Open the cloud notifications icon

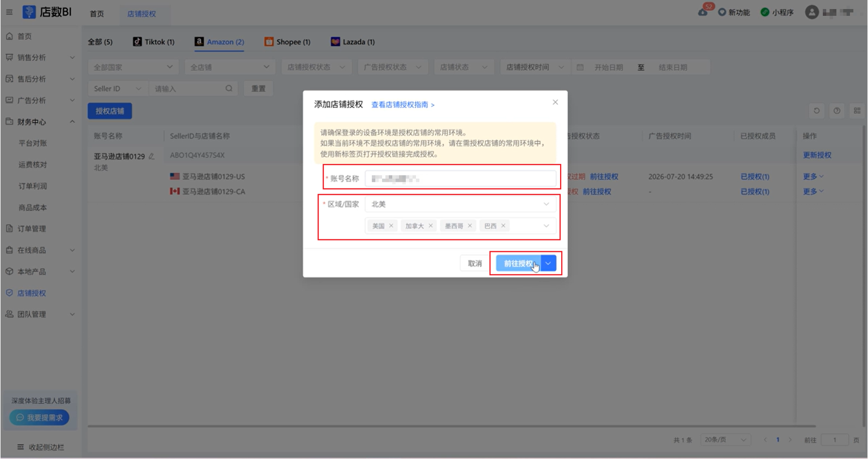click(703, 12)
